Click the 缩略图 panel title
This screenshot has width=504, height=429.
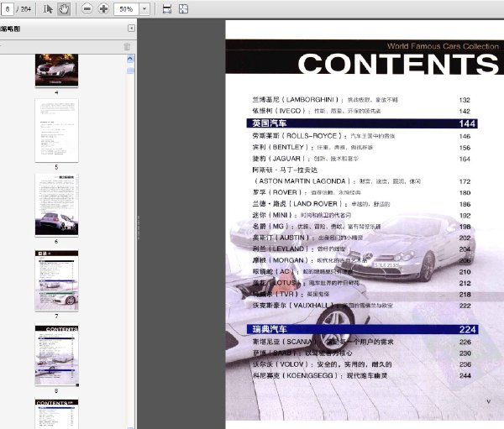10,29
